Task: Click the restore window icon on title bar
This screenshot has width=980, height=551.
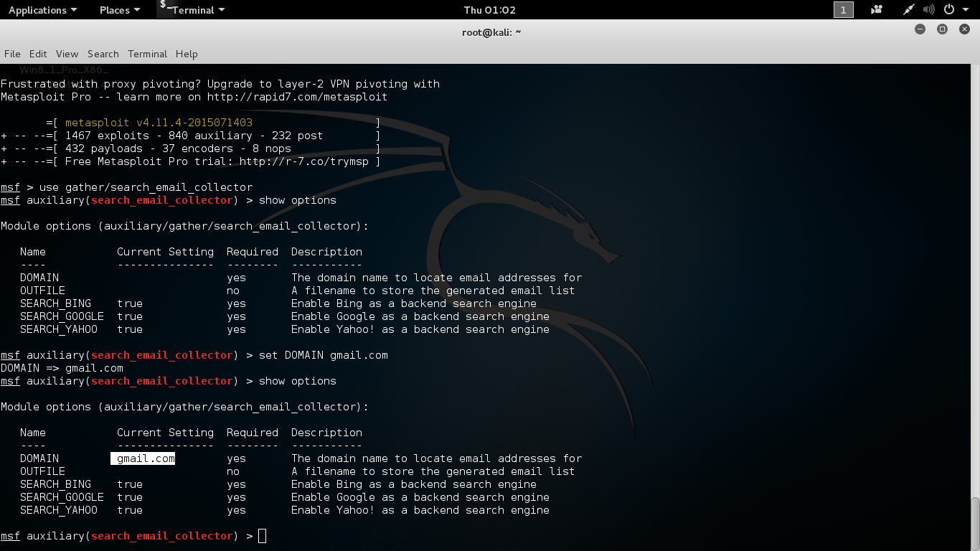Action: (x=941, y=29)
